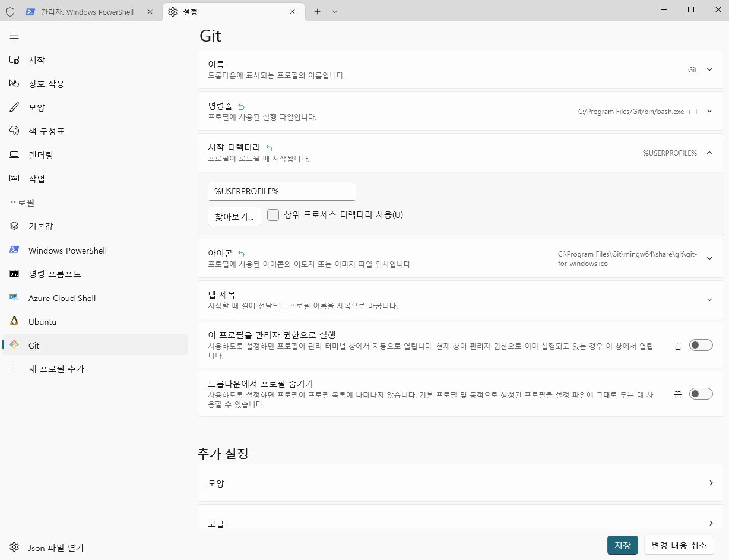Select the 기본값 profile entry
Viewport: 729px width, 560px height.
coord(95,226)
